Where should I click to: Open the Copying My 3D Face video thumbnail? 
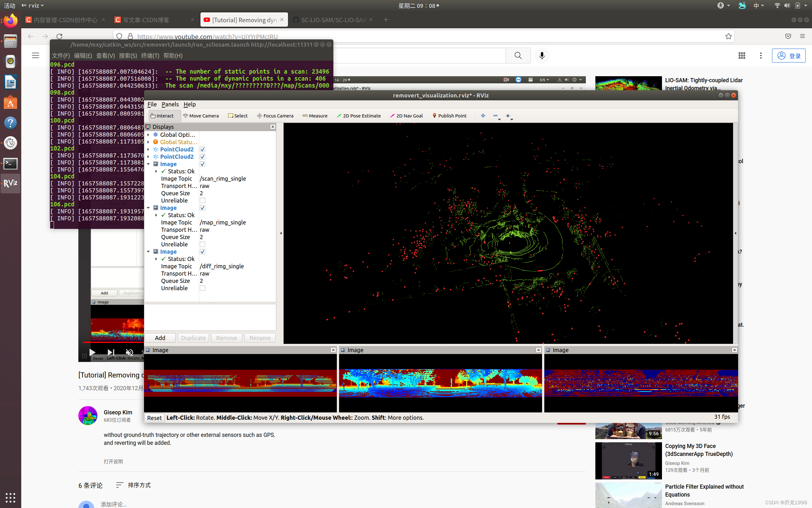(628, 461)
